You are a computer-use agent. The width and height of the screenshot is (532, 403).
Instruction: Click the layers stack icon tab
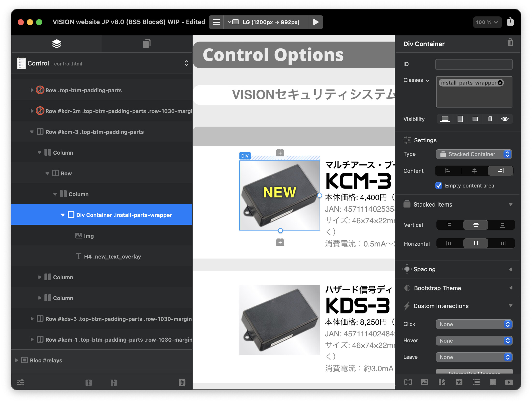[x=57, y=44]
